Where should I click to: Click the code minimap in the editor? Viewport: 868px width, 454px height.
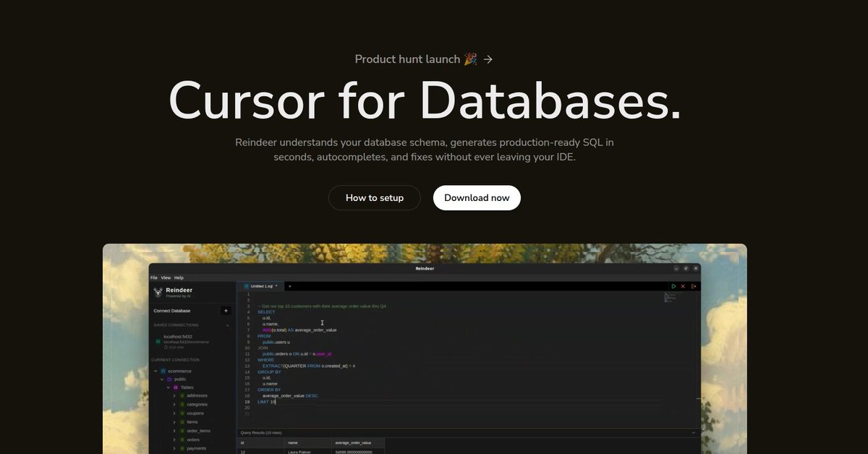[669, 298]
